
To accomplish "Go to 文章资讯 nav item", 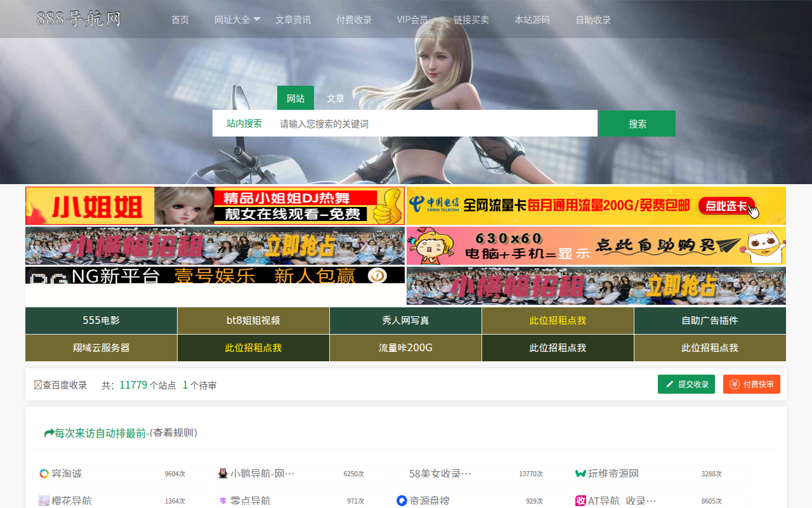I will tap(293, 20).
